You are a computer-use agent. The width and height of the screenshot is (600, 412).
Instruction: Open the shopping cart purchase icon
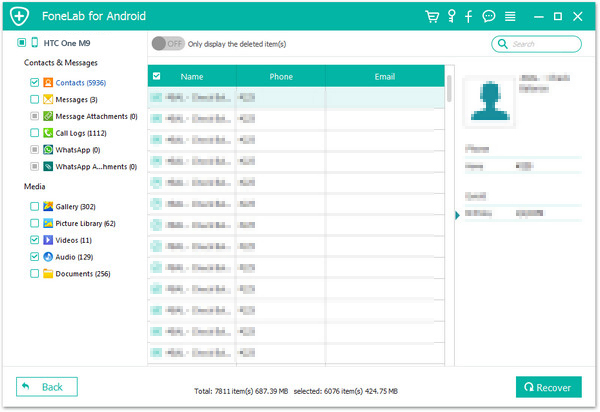432,16
